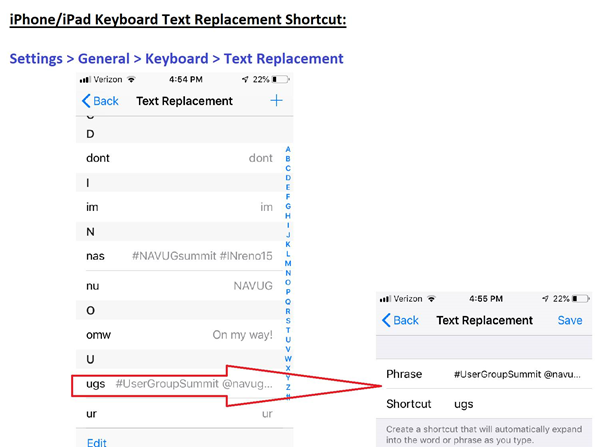
Task: Go Back from the 4:54 PM Text Replacement list
Action: (100, 101)
